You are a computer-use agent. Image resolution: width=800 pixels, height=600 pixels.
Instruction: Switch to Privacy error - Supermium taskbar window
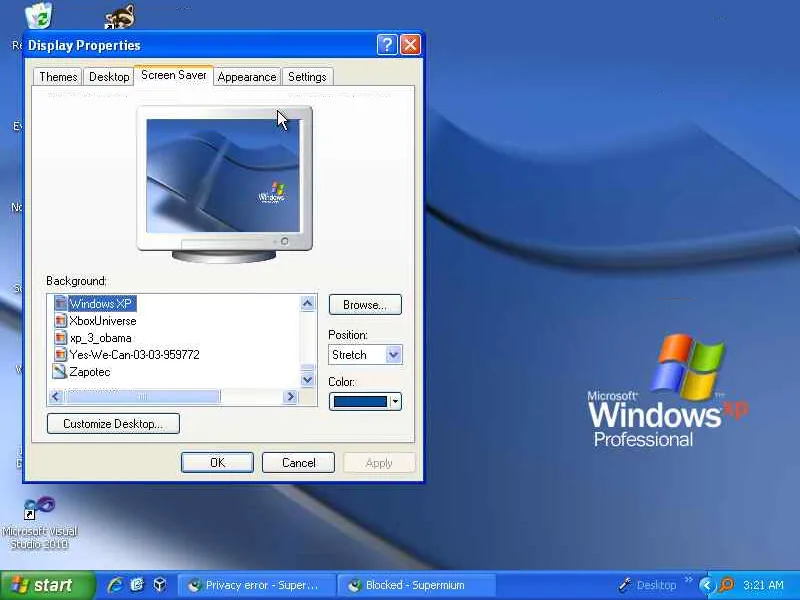click(x=257, y=585)
